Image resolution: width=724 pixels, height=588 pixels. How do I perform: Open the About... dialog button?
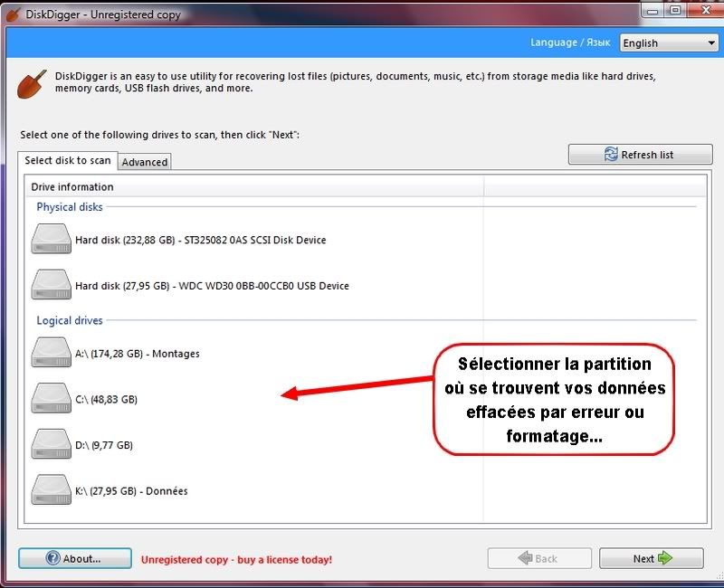click(x=75, y=558)
